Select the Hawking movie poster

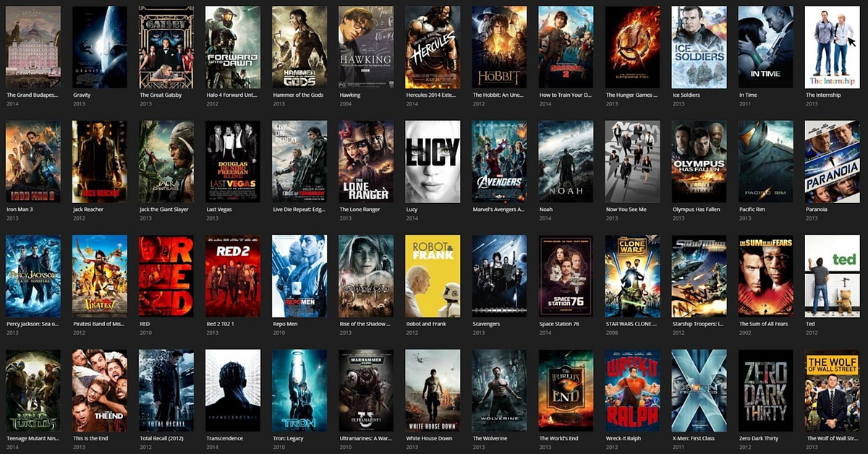pyautogui.click(x=366, y=47)
